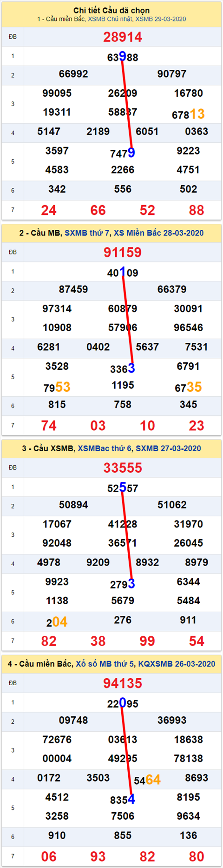Viewport: 223px width, 868px height.
Task: Open the 'XSMB 29-03-2020' link
Action: tap(161, 19)
